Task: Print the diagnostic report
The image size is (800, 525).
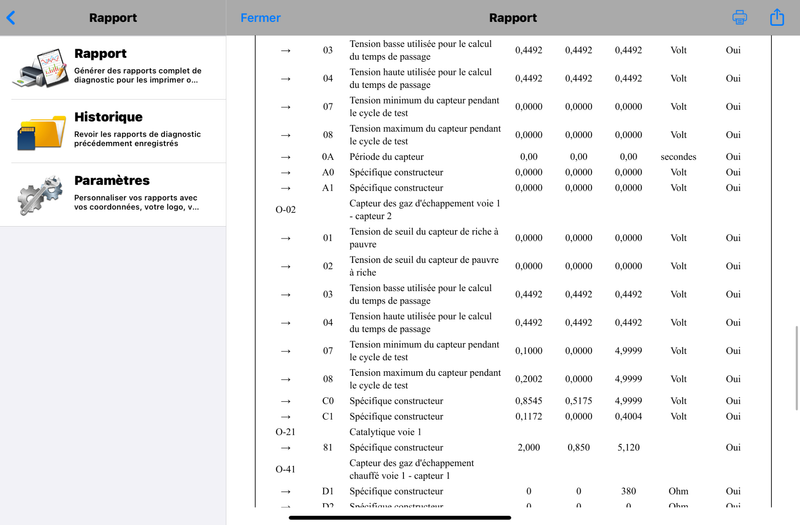Action: click(x=739, y=17)
